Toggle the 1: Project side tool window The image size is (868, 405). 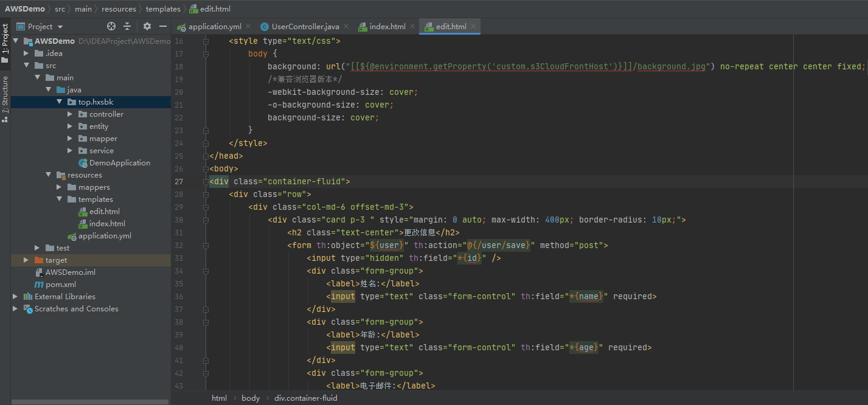(5, 43)
